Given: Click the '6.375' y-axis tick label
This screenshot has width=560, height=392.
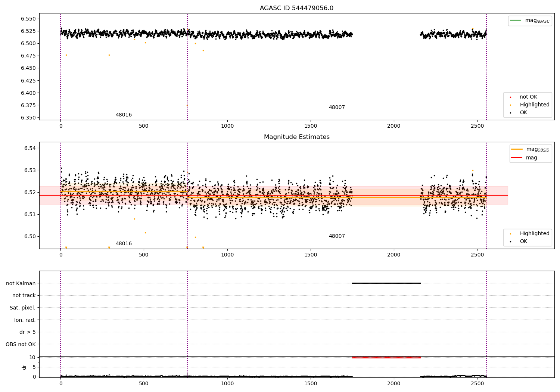Looking at the screenshot, I should pyautogui.click(x=28, y=106).
